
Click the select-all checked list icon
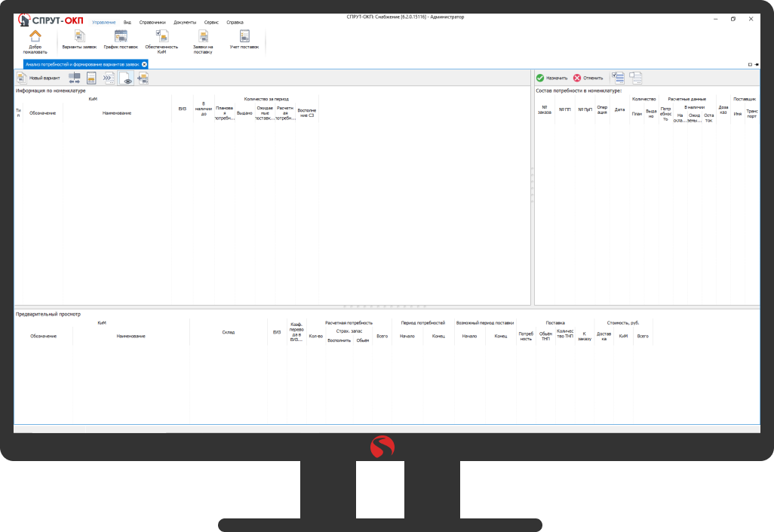pos(618,77)
